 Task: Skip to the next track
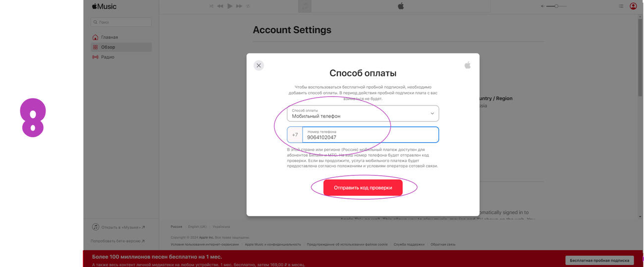(239, 6)
